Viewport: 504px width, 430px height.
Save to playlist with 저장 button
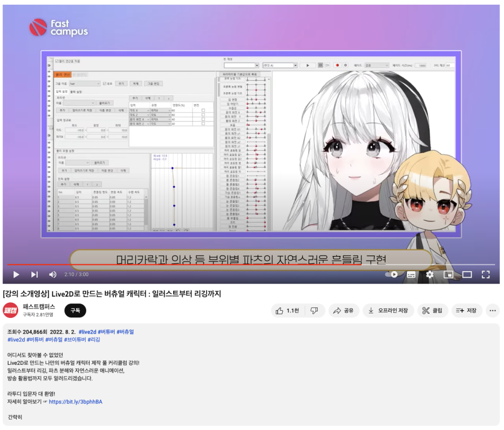(467, 311)
